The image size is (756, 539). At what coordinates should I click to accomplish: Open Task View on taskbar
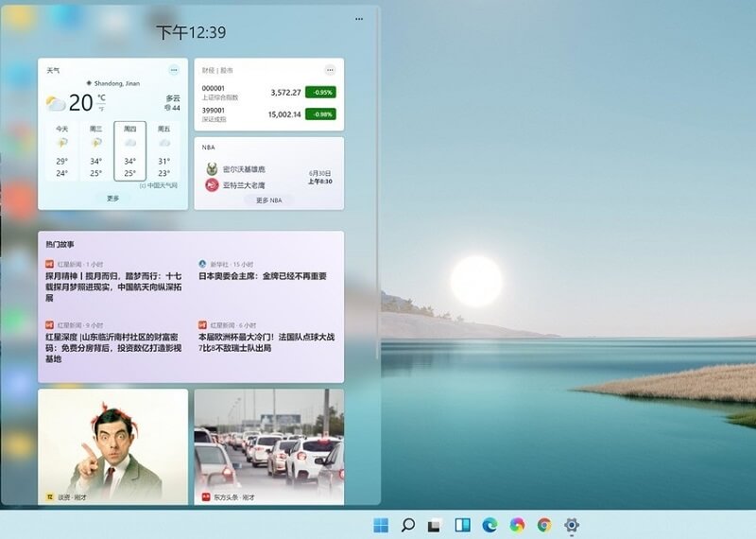[x=436, y=525]
